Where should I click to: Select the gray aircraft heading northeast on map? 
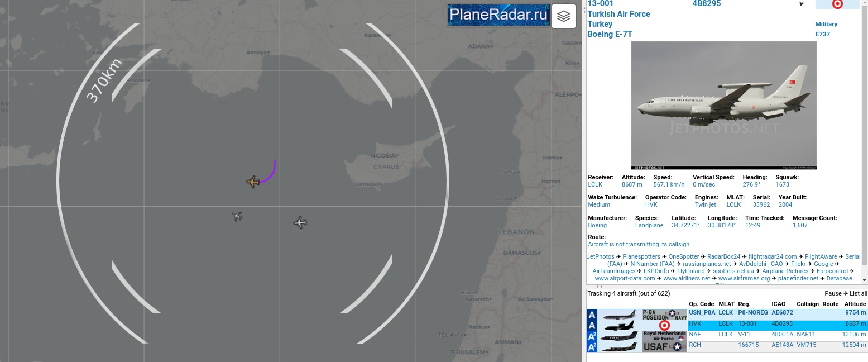tap(237, 216)
